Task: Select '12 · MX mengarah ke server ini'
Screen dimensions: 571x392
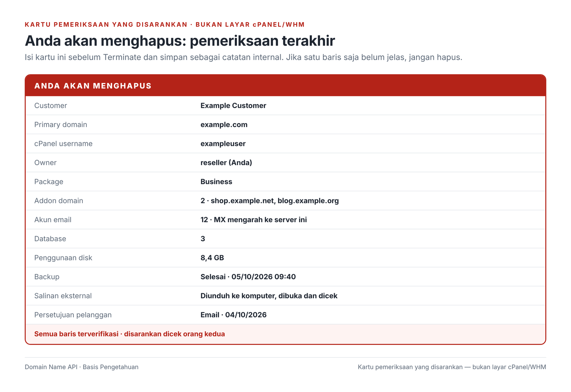Action: point(254,220)
